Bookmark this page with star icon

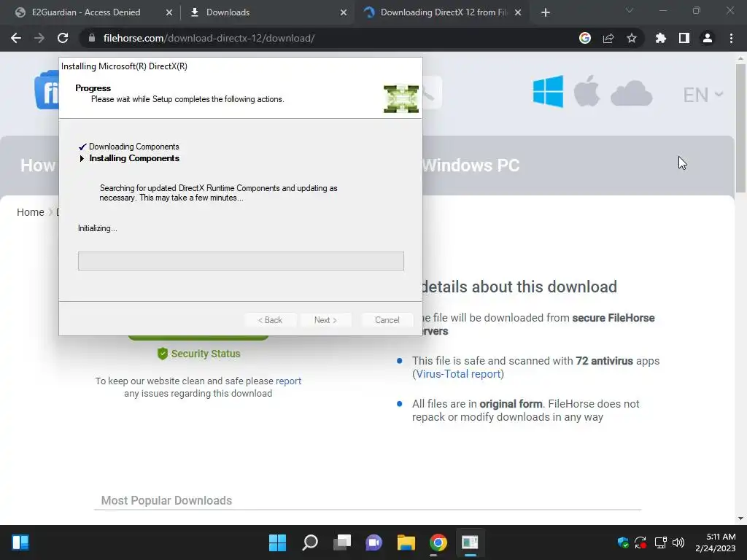tap(632, 38)
